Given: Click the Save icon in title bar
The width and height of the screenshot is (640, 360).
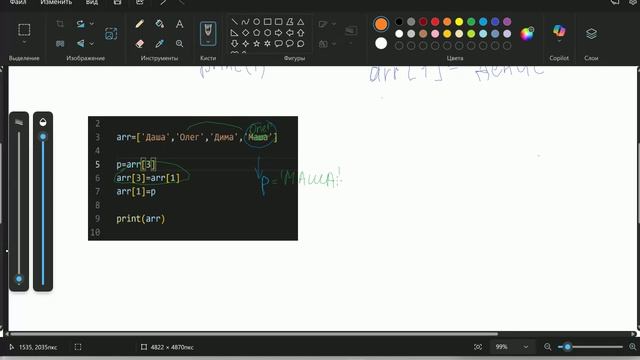Looking at the screenshot, I should [118, 2].
